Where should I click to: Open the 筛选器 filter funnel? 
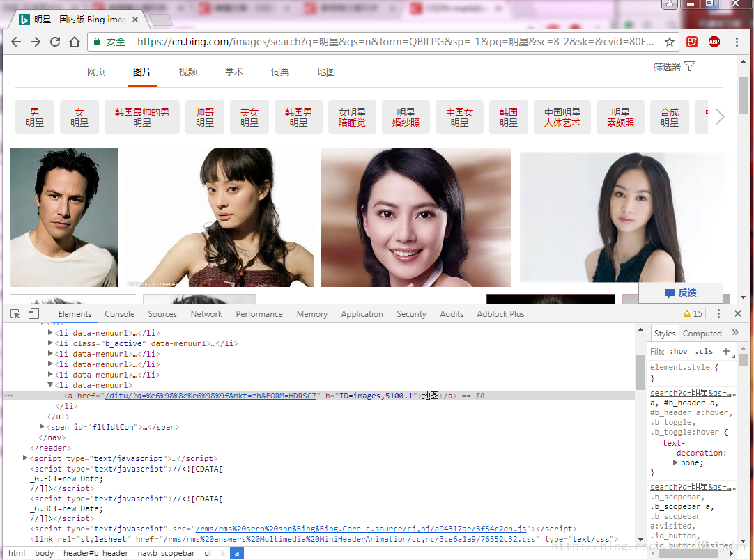pyautogui.click(x=674, y=66)
